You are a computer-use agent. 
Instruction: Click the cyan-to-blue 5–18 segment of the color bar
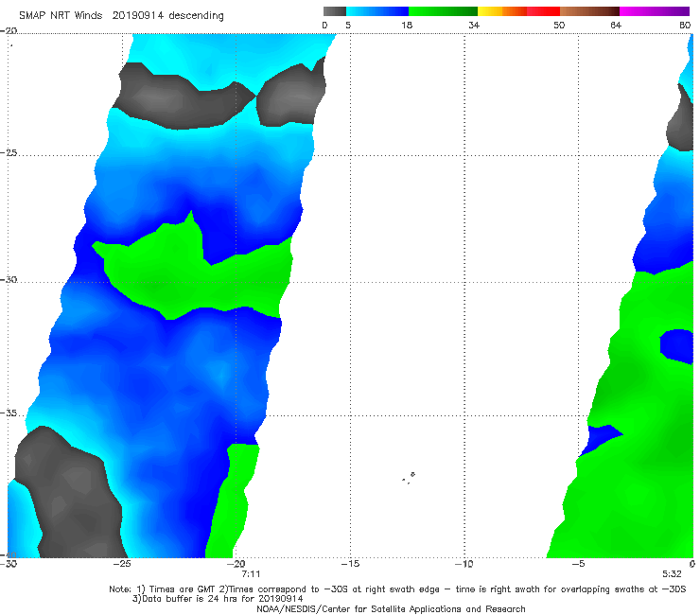(x=377, y=11)
